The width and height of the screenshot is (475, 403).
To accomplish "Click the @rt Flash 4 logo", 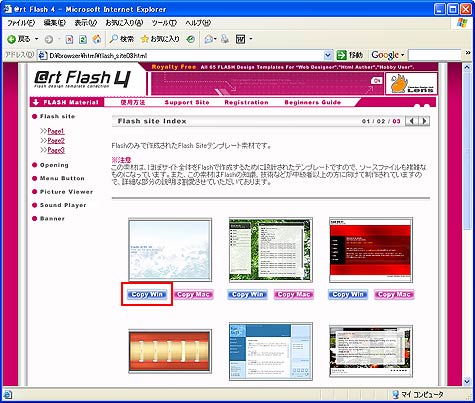I will (x=82, y=79).
